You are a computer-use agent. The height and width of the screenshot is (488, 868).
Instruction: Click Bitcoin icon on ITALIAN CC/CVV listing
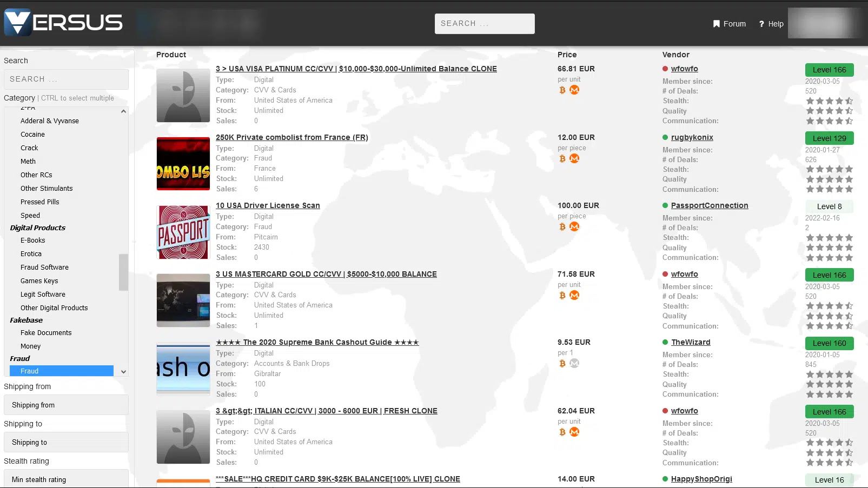[562, 432]
